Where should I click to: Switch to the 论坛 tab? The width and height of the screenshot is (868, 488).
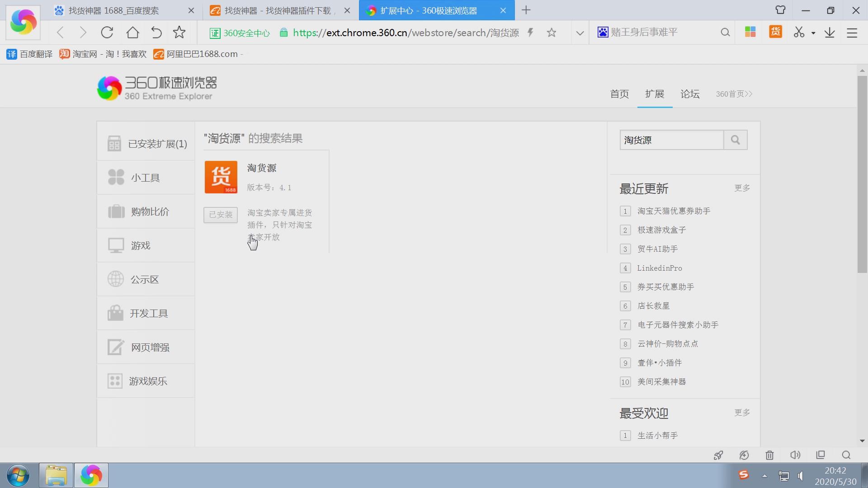[689, 94]
